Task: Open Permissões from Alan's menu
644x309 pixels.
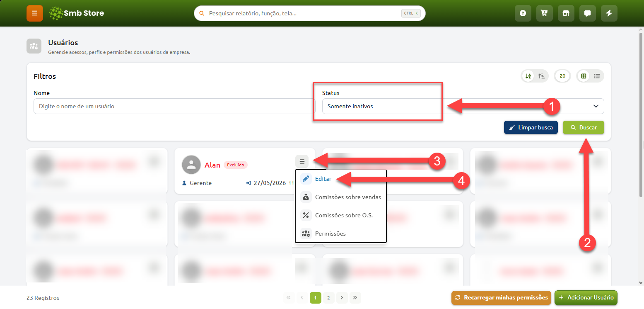Action: [x=340, y=234]
